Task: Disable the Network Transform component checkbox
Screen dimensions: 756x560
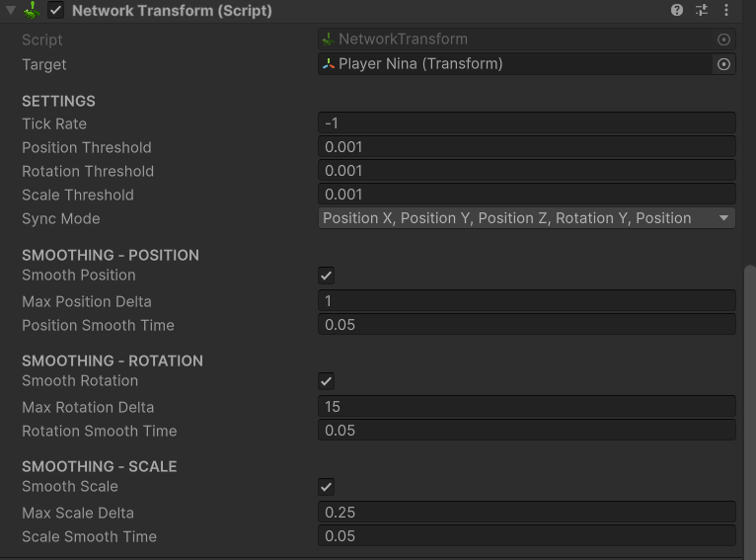Action: 56,10
